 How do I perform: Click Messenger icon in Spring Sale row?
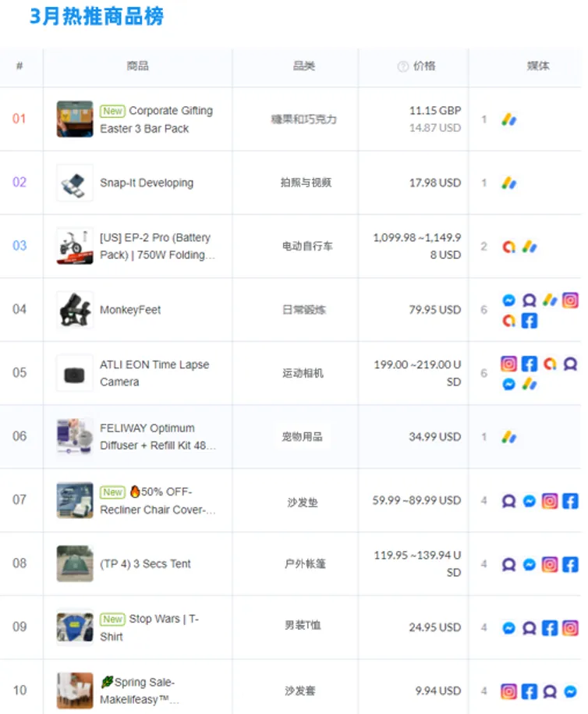point(570,691)
